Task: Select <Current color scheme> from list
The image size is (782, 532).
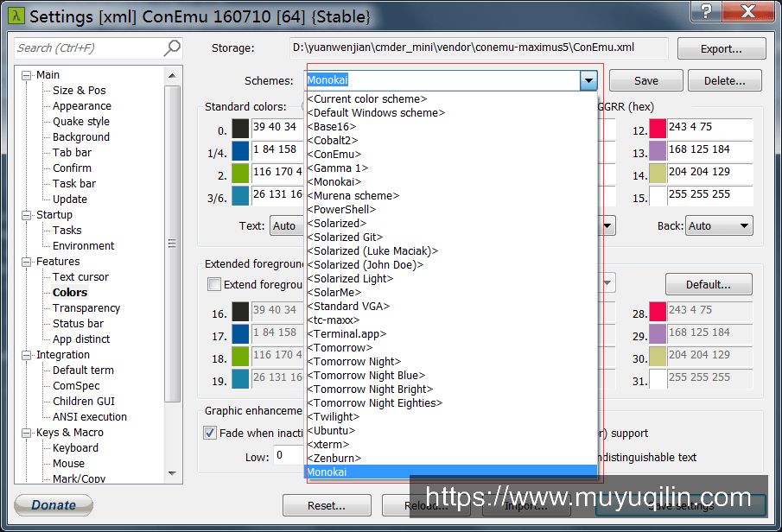Action: pos(367,98)
